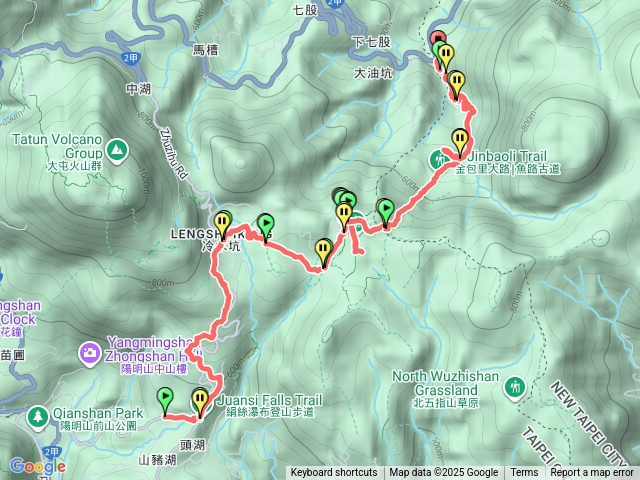The height and width of the screenshot is (480, 640).
Task: Open the Terms link
Action: pyautogui.click(x=524, y=473)
